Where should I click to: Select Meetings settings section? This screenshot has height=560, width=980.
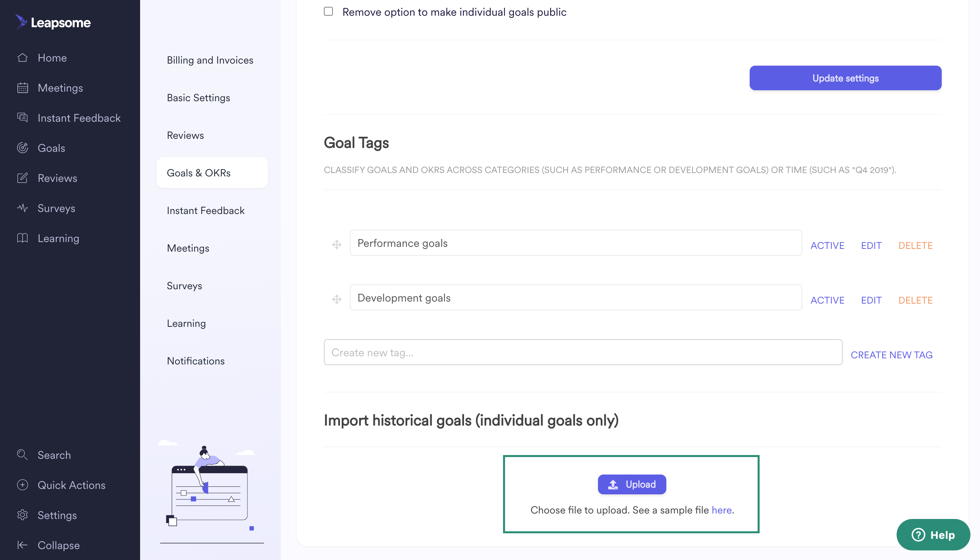click(188, 248)
